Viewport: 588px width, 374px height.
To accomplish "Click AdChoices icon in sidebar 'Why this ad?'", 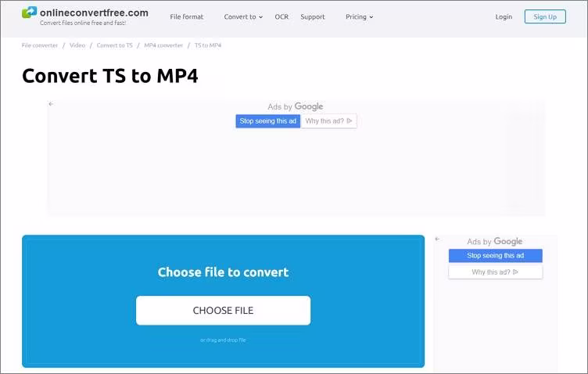I will tap(515, 272).
